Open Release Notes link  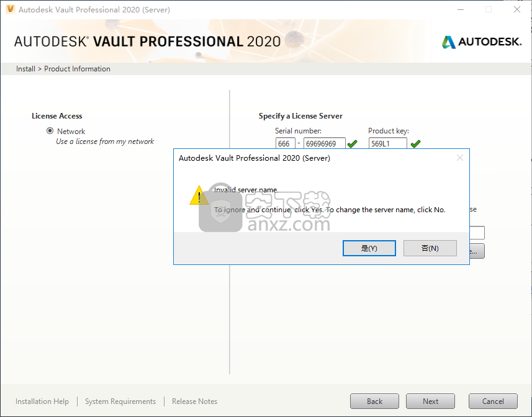coord(194,401)
